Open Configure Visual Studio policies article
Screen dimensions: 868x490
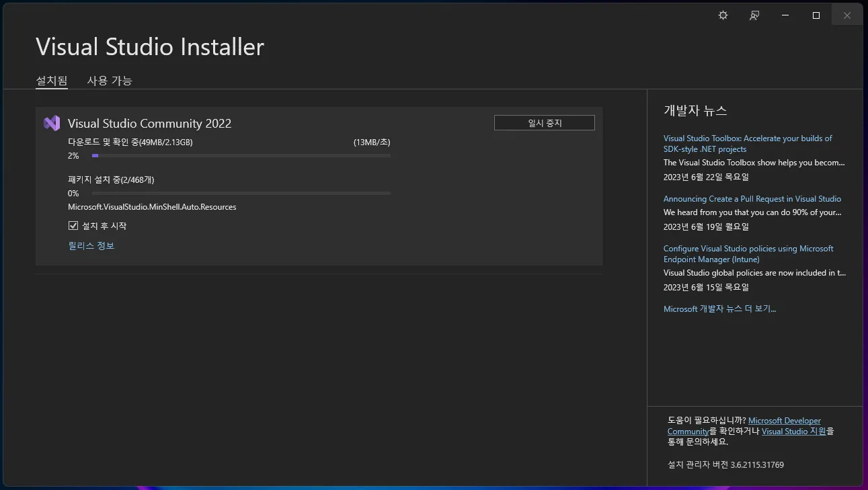[x=748, y=254]
